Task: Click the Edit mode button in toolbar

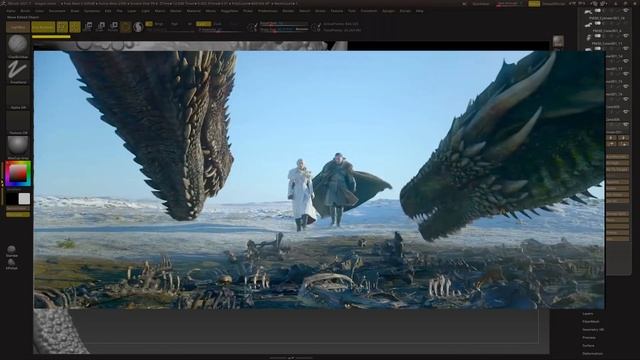Action: [62, 27]
